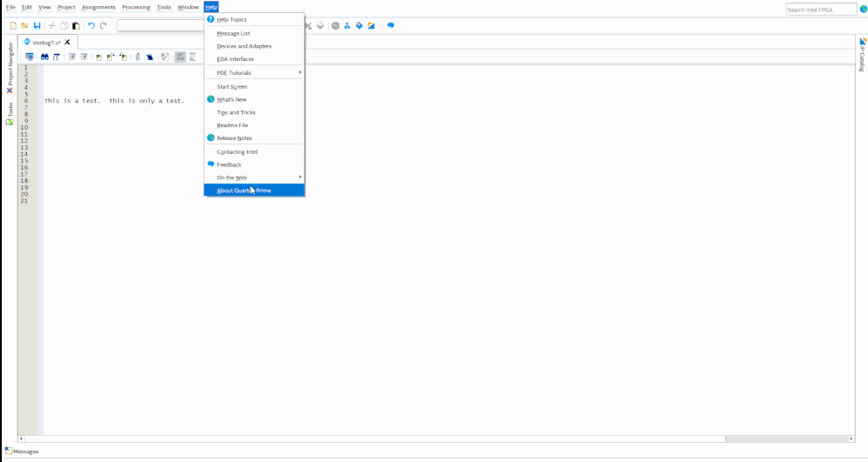Toggle bookmark with the green flag icon
The height and width of the screenshot is (462, 868).
[x=99, y=57]
